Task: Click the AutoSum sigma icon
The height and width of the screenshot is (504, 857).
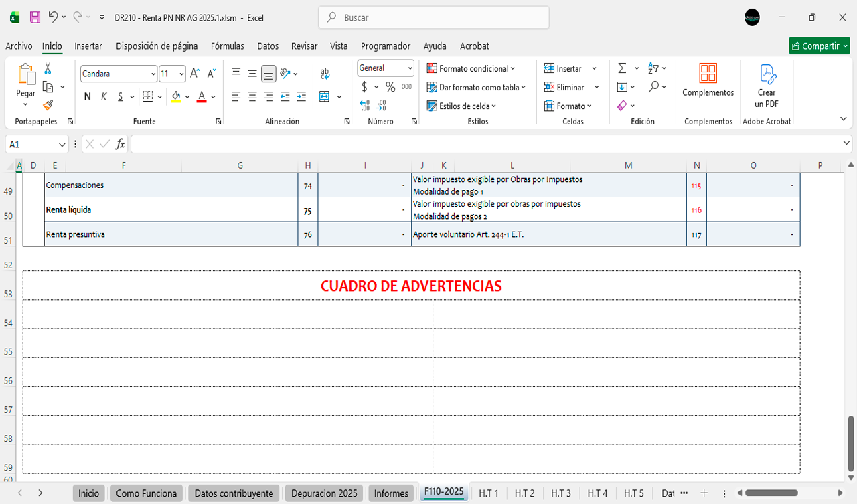Action: point(622,68)
